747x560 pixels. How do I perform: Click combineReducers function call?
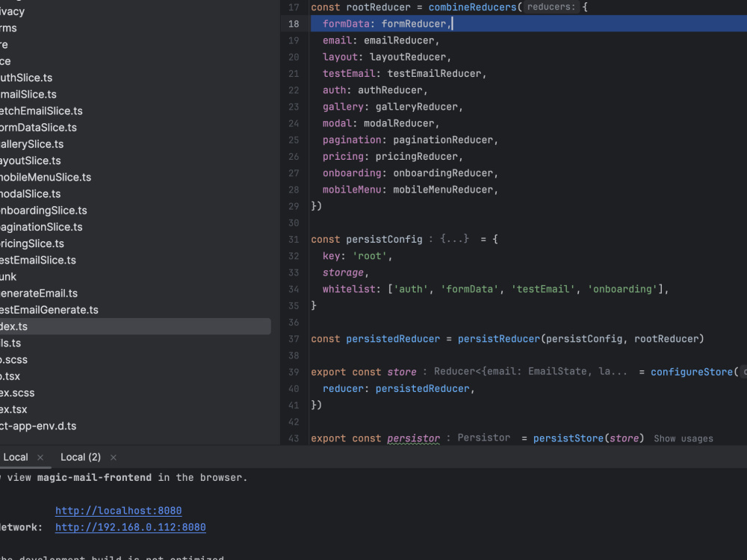tap(472, 7)
